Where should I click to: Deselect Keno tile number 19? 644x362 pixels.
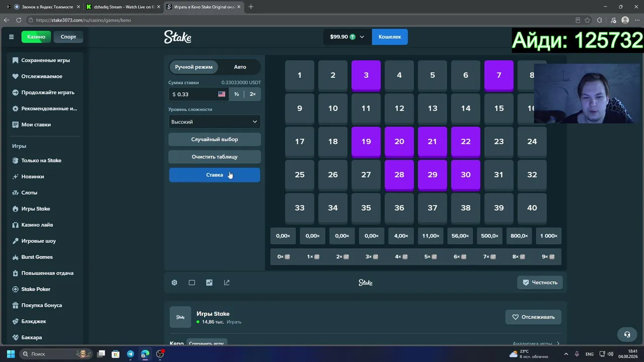[366, 141]
